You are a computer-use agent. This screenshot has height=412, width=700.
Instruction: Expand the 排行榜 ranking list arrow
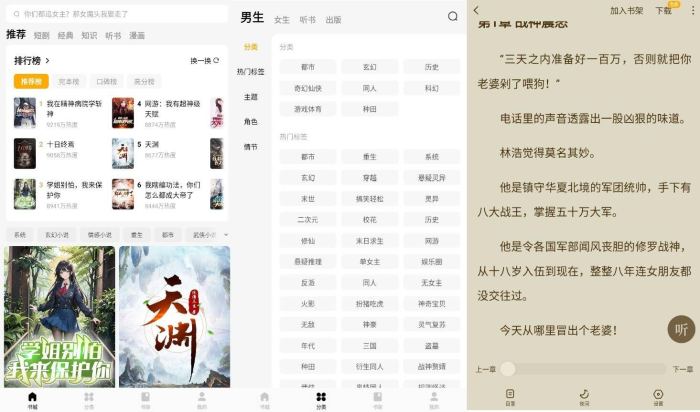[47, 60]
